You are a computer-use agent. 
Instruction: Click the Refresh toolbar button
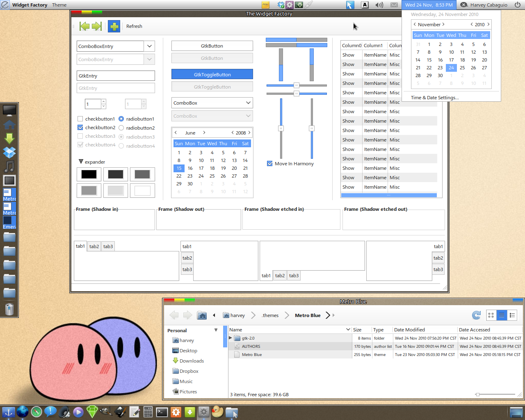134,26
